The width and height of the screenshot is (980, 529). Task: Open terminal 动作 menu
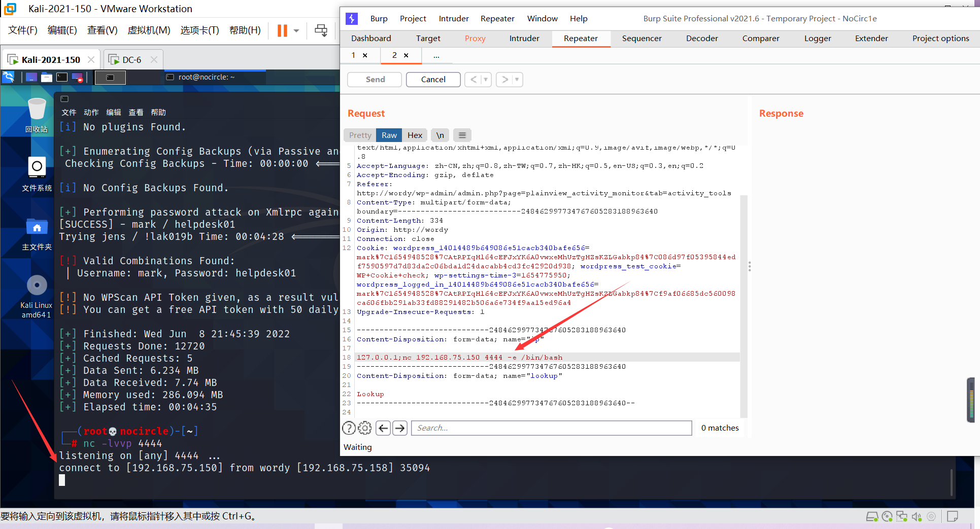pos(91,112)
